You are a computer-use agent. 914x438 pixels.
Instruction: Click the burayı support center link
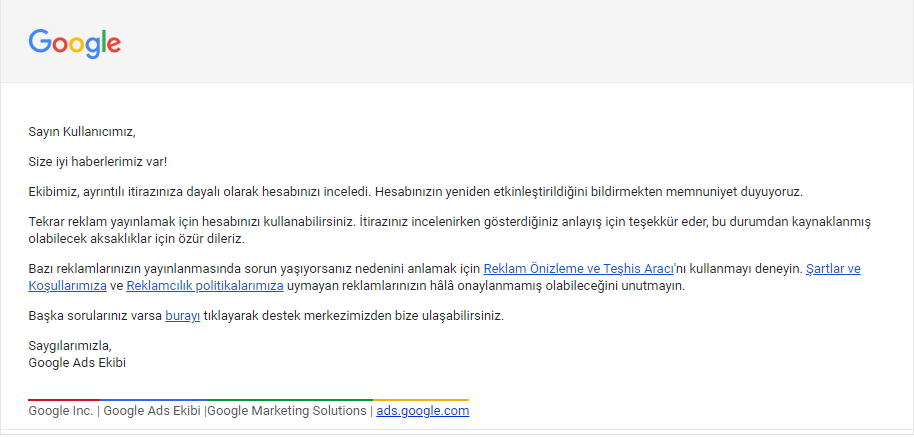pyautogui.click(x=182, y=316)
